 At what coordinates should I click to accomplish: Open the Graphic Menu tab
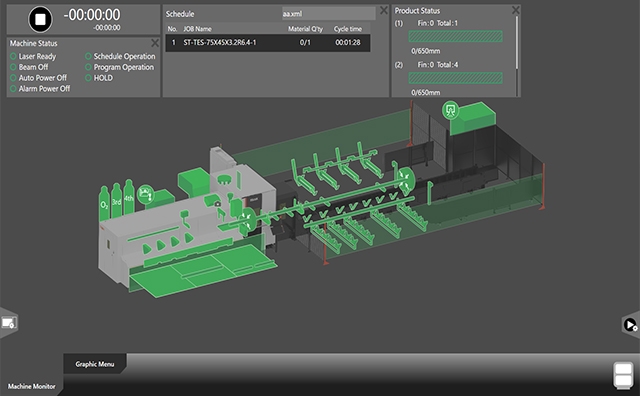click(x=95, y=364)
